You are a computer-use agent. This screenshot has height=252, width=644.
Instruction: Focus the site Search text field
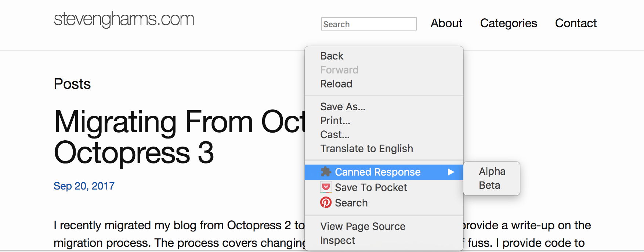369,24
